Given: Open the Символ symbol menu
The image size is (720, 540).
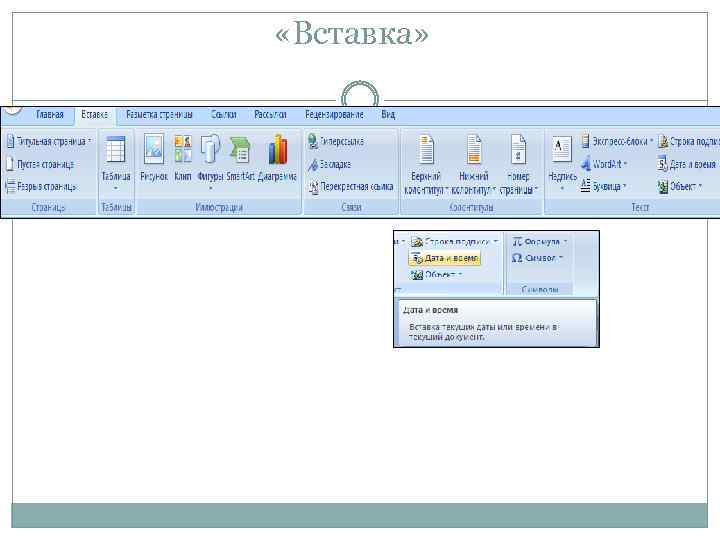Looking at the screenshot, I should 537,259.
